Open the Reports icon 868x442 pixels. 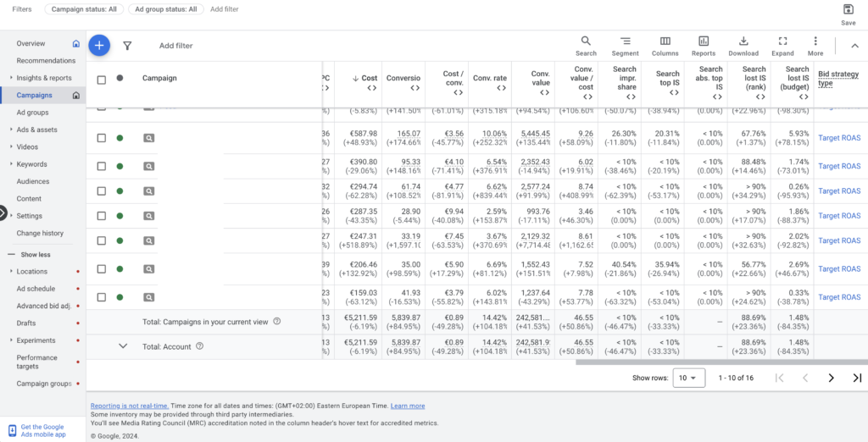tap(704, 46)
